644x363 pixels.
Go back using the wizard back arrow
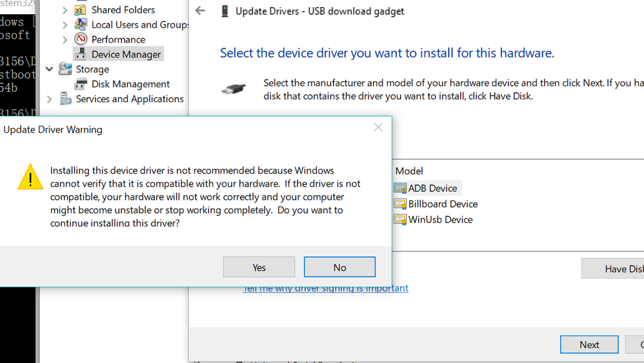tap(201, 11)
